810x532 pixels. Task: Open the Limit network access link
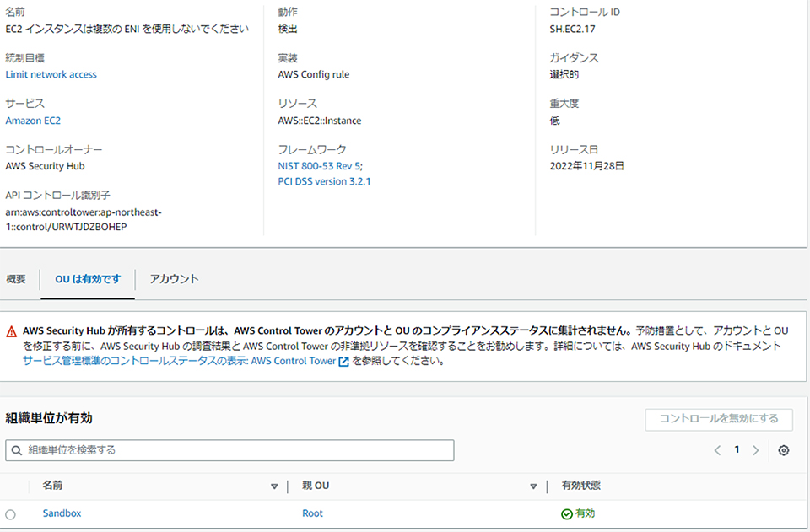coord(51,74)
